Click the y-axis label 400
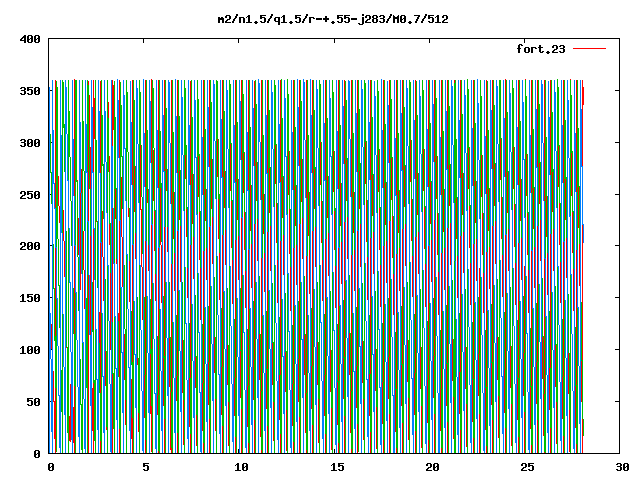640x480 pixels. (x=30, y=39)
